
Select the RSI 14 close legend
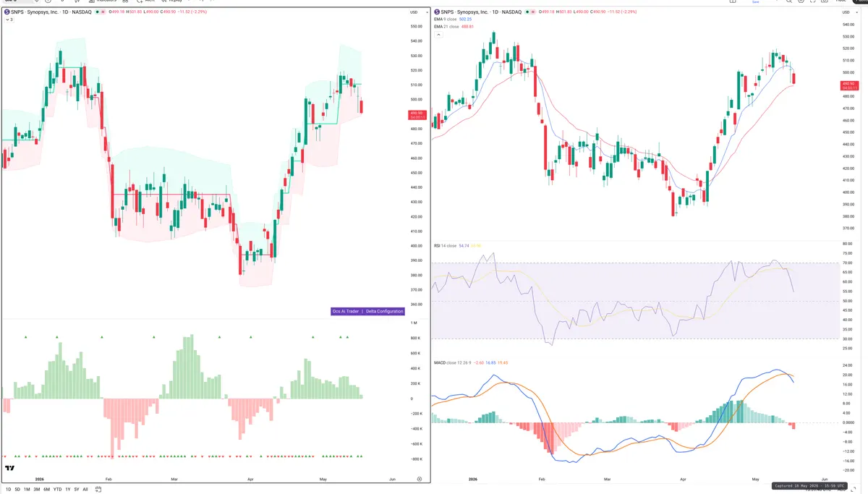(445, 246)
